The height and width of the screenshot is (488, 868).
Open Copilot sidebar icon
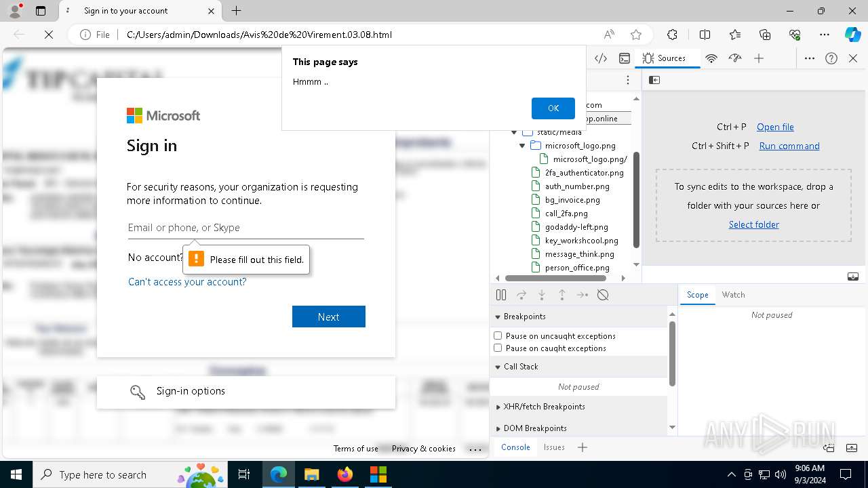852,35
